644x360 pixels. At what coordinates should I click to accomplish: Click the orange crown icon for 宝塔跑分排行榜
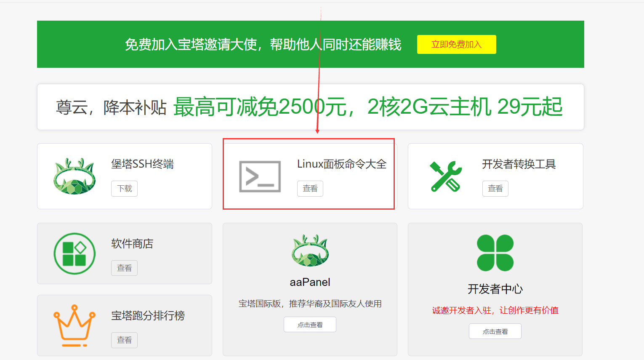[75, 325]
